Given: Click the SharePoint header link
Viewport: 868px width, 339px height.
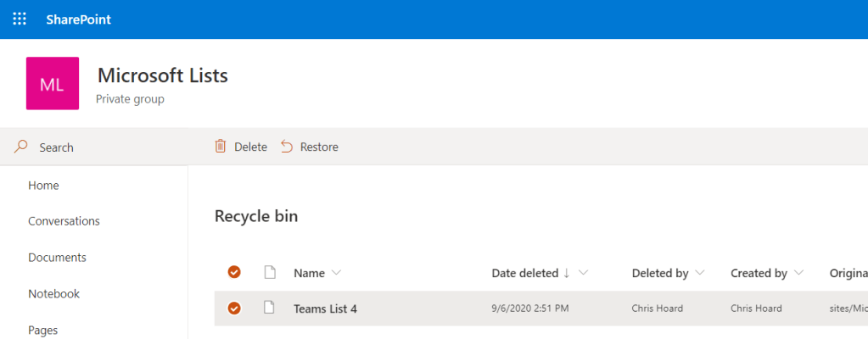Looking at the screenshot, I should 79,19.
